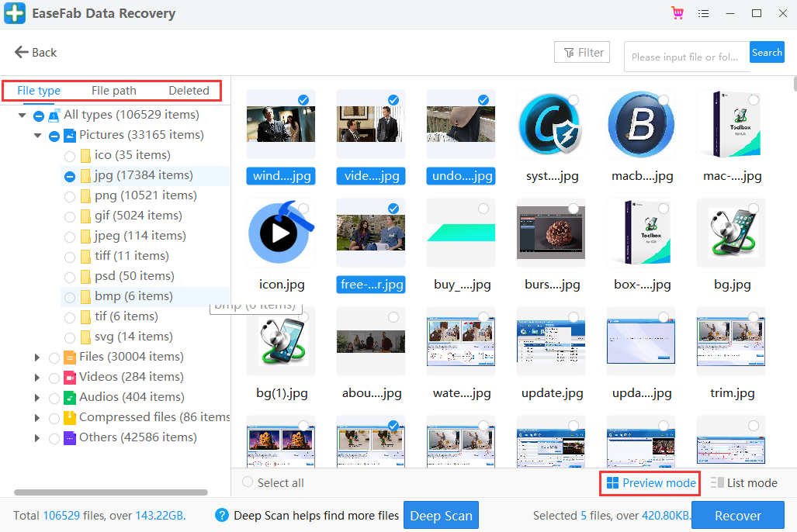Viewport: 797px width, 532px height.
Task: Select the Audios category icon
Action: coord(70,397)
